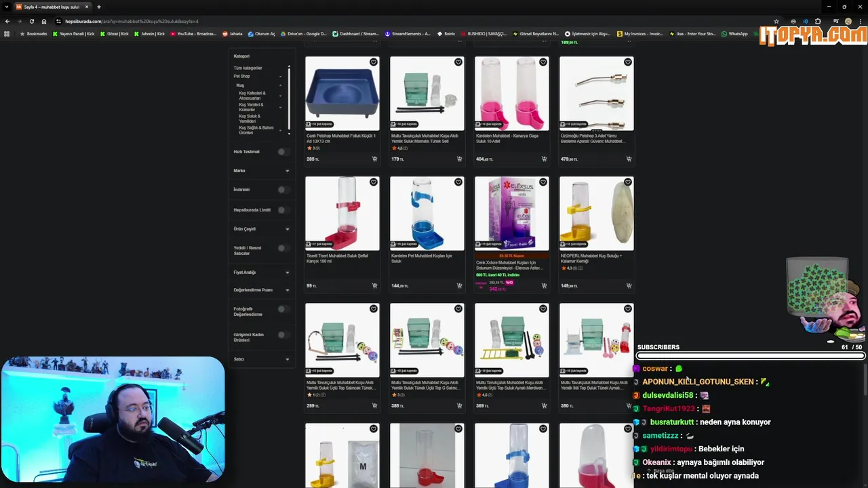Toggle Girişimci Kadın Ürünleri switch

pyautogui.click(x=283, y=335)
